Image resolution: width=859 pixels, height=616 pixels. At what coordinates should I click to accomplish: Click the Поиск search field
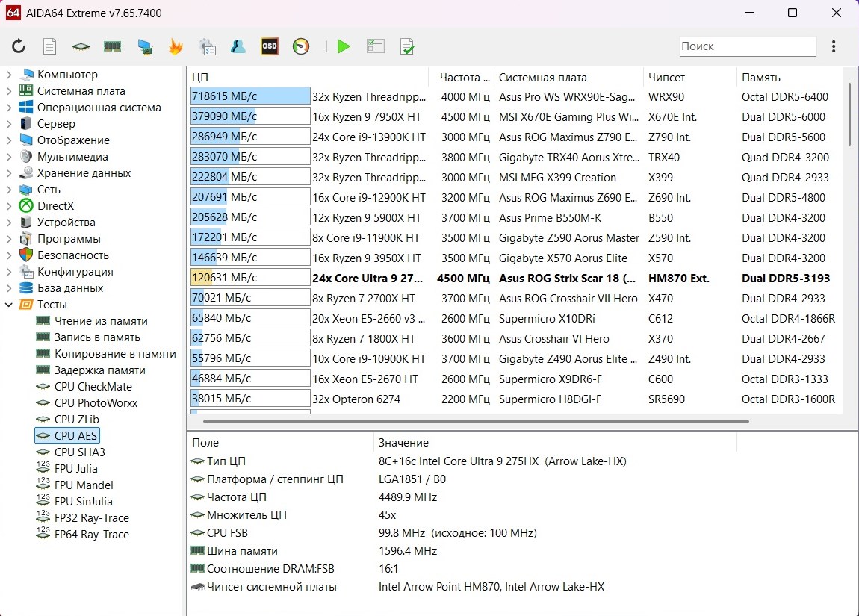747,46
